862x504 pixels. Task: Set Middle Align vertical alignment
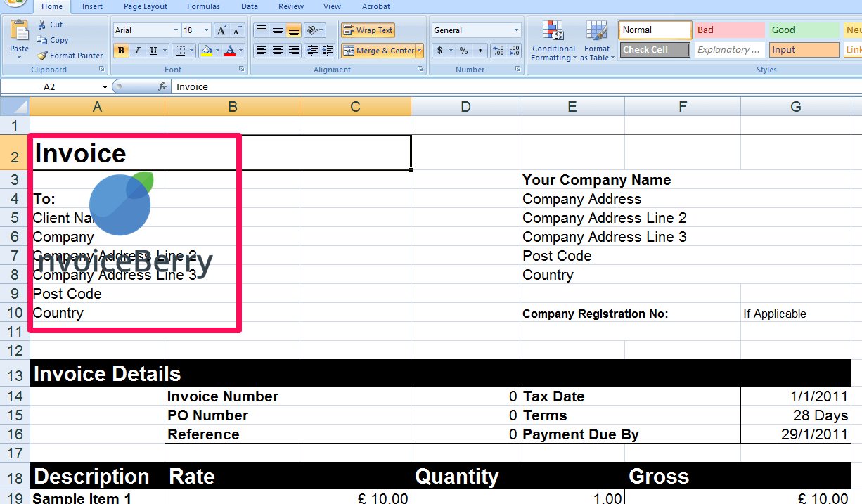pos(277,30)
